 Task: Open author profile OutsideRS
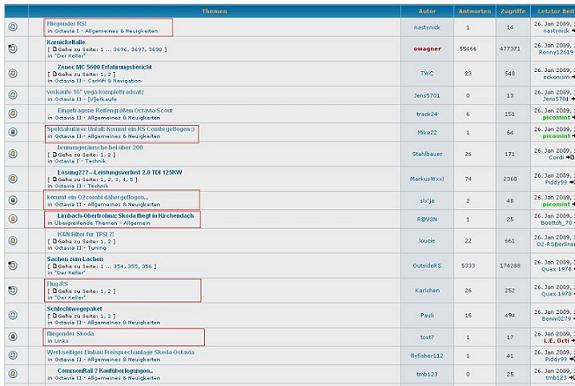click(x=427, y=265)
